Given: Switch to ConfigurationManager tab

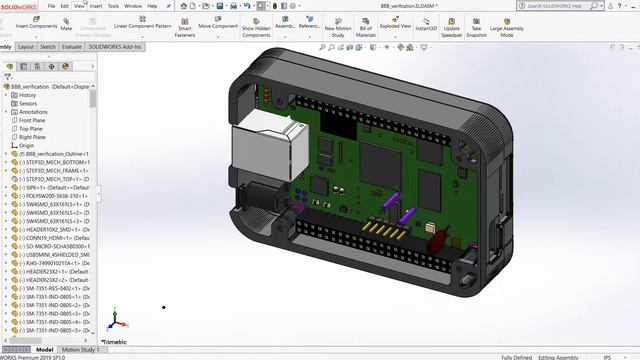Looking at the screenshot, I should click(x=38, y=66).
